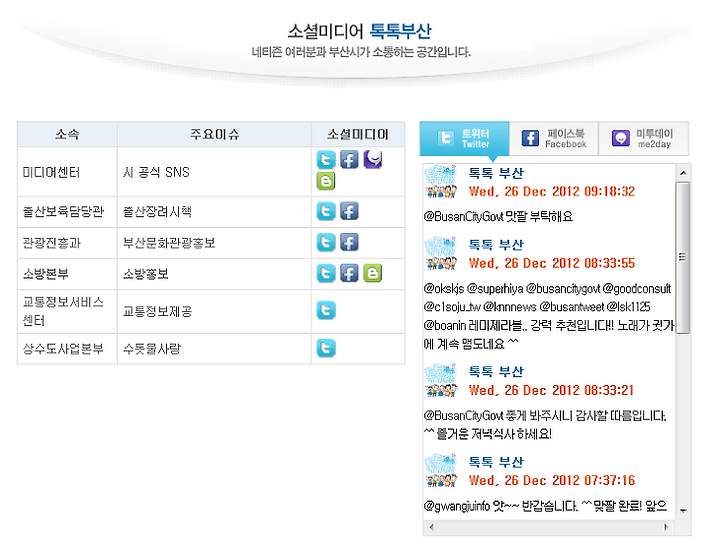Click Twitter icon in 출산보육담당관 row

(326, 211)
